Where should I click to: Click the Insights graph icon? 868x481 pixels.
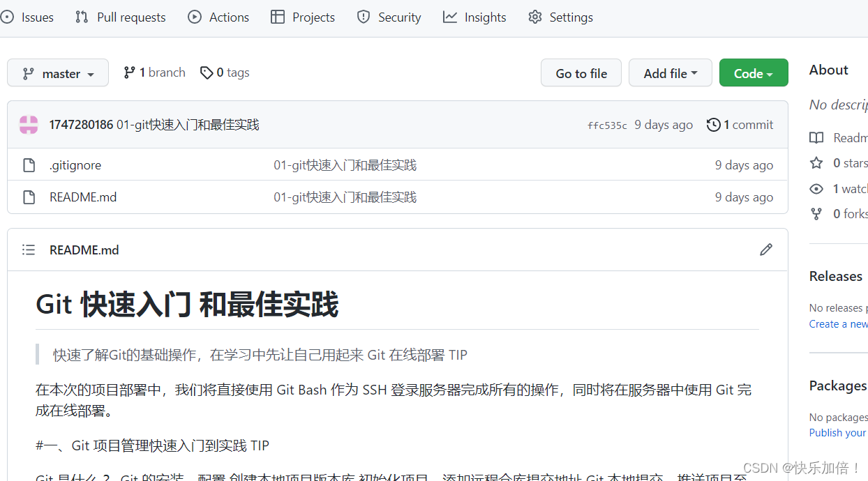coord(450,17)
